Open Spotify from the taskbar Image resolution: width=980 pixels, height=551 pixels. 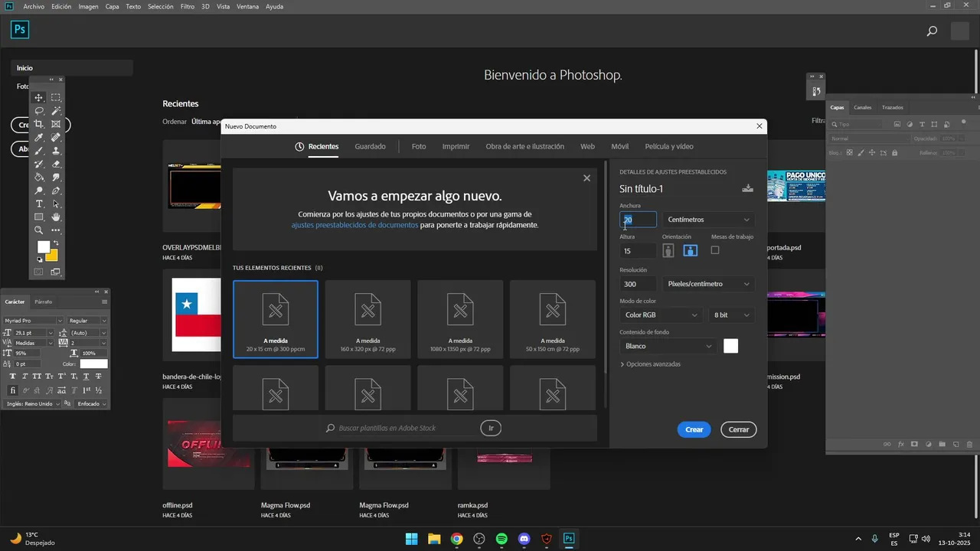[501, 539]
